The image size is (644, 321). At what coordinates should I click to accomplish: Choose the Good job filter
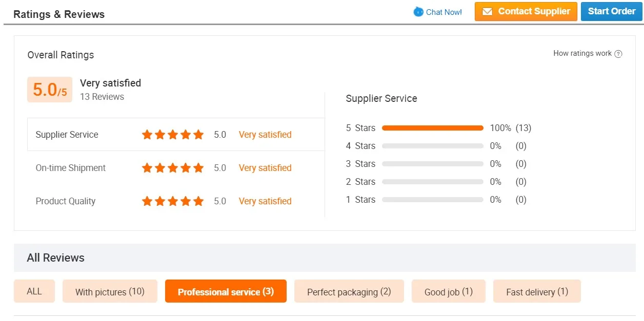pos(448,292)
